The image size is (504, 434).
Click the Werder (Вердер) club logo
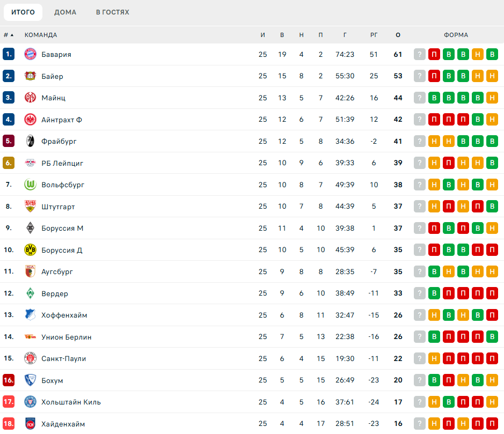30,293
